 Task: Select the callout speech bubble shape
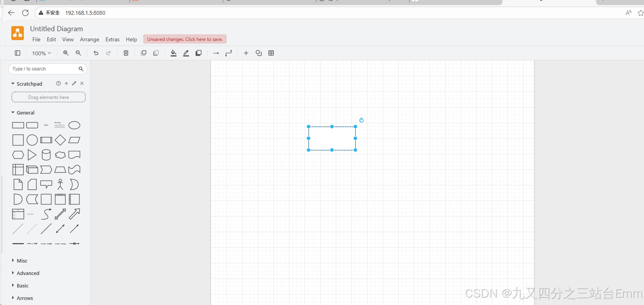[46, 184]
